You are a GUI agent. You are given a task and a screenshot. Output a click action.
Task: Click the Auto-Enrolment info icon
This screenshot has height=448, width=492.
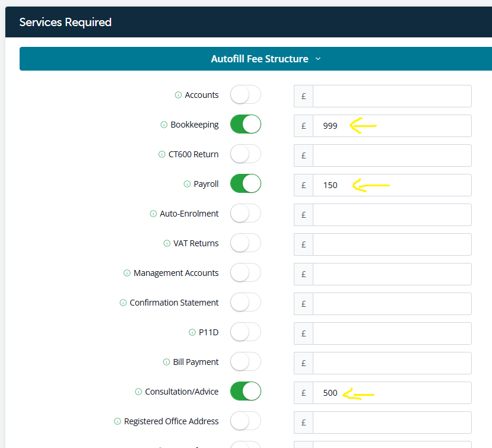[153, 214]
